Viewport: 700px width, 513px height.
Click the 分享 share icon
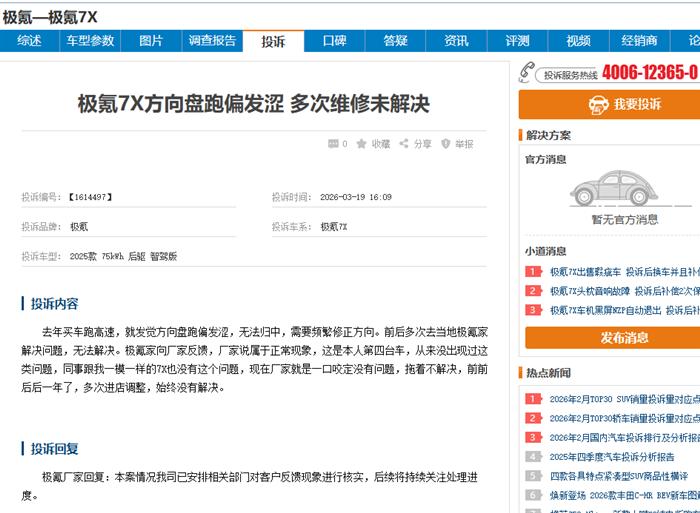tap(404, 144)
